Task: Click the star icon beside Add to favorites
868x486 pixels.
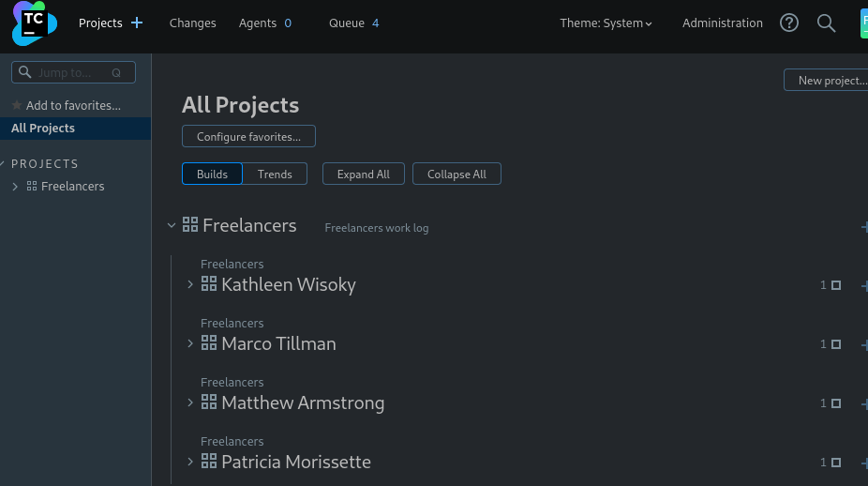Action: click(17, 105)
